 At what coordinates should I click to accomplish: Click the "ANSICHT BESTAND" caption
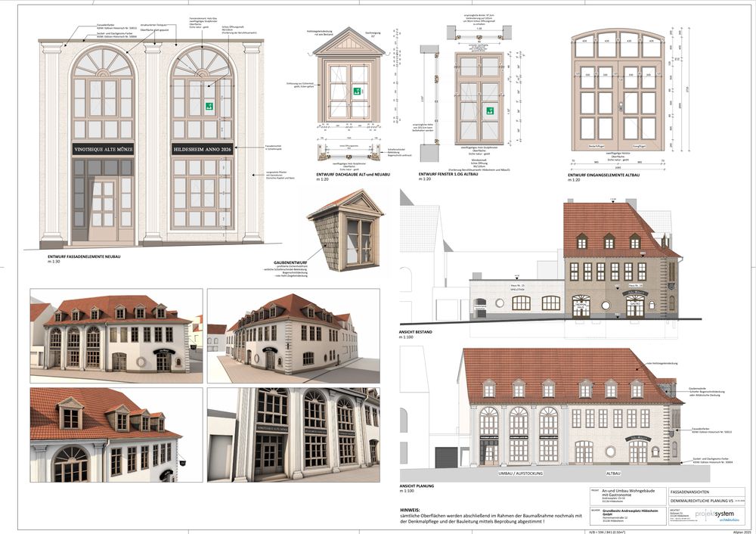(416, 332)
